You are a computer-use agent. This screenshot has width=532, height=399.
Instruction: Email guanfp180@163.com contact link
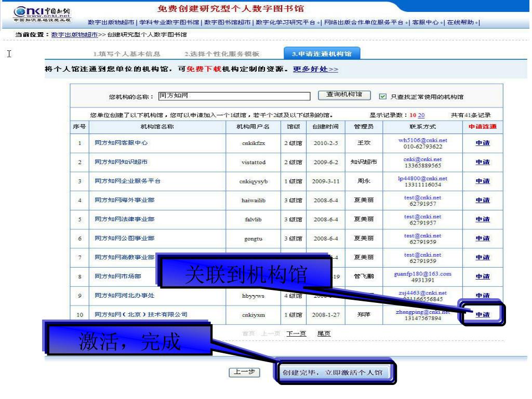[423, 274]
